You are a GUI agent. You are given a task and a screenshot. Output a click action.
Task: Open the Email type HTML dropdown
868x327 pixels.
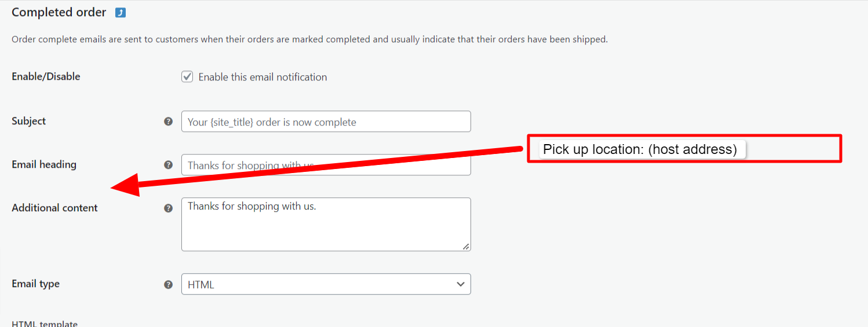click(326, 284)
